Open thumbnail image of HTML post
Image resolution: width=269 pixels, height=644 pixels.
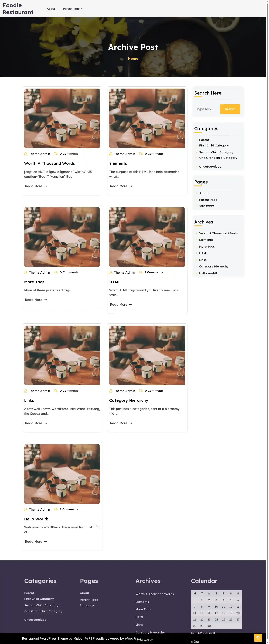[x=147, y=237]
